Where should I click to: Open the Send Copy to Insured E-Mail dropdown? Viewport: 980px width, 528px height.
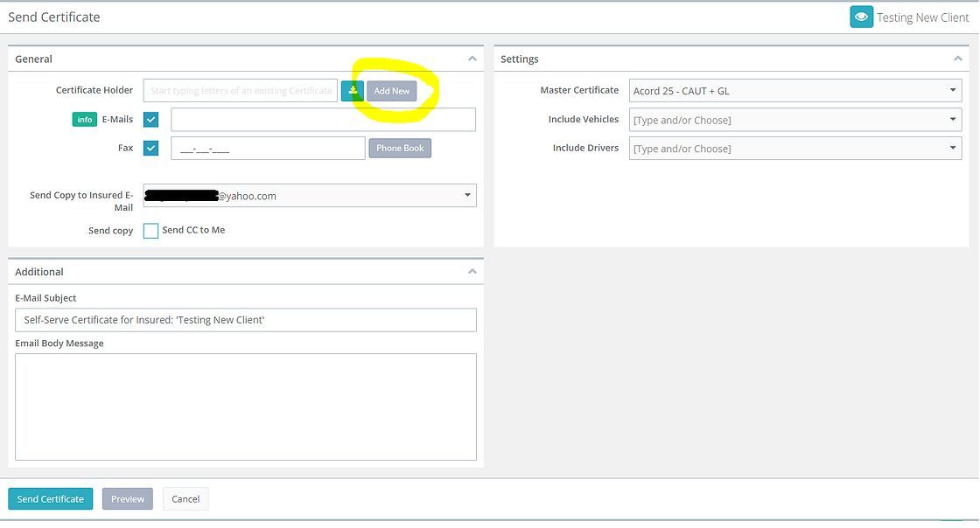[467, 195]
